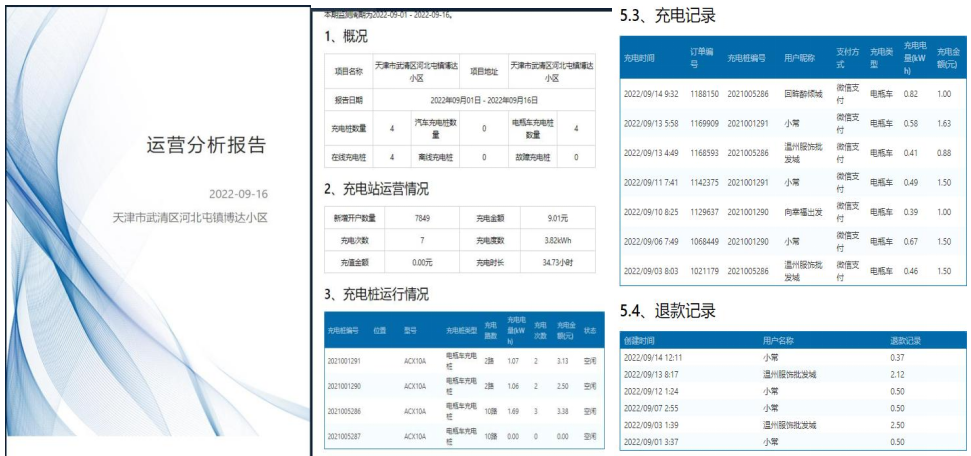Viewport: 971px width, 456px height.
Task: Click the charge time 2022/09/14 9:32
Action: pyautogui.click(x=651, y=94)
